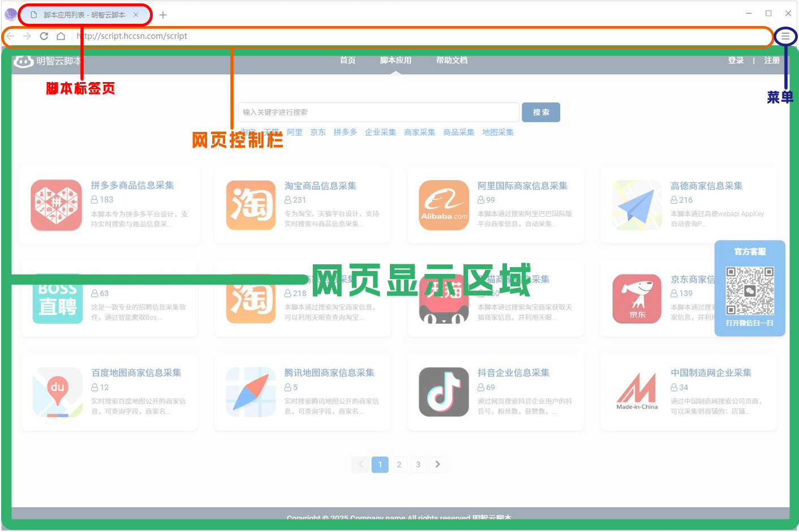The width and height of the screenshot is (799, 532).
Task: Click the next page chevron
Action: point(438,465)
